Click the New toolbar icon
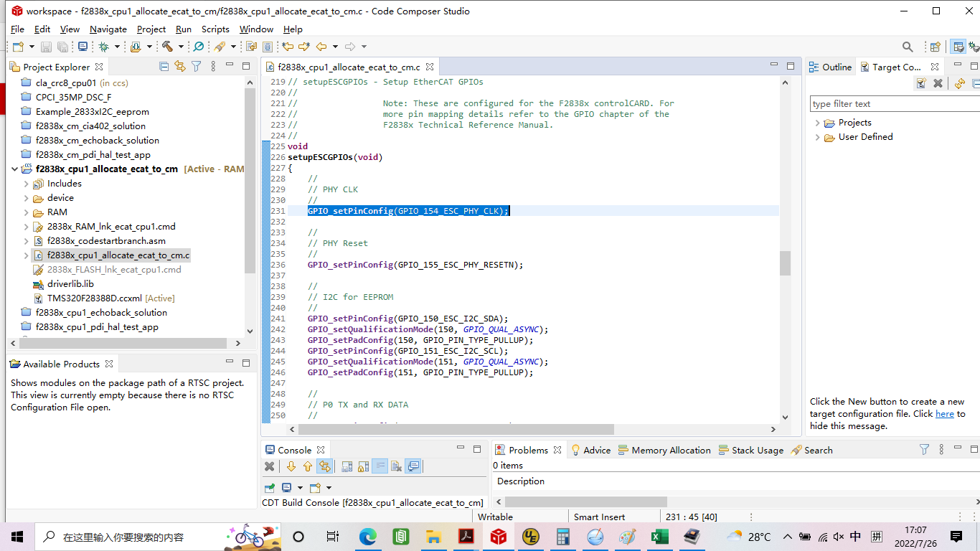This screenshot has width=980, height=551. [19, 47]
